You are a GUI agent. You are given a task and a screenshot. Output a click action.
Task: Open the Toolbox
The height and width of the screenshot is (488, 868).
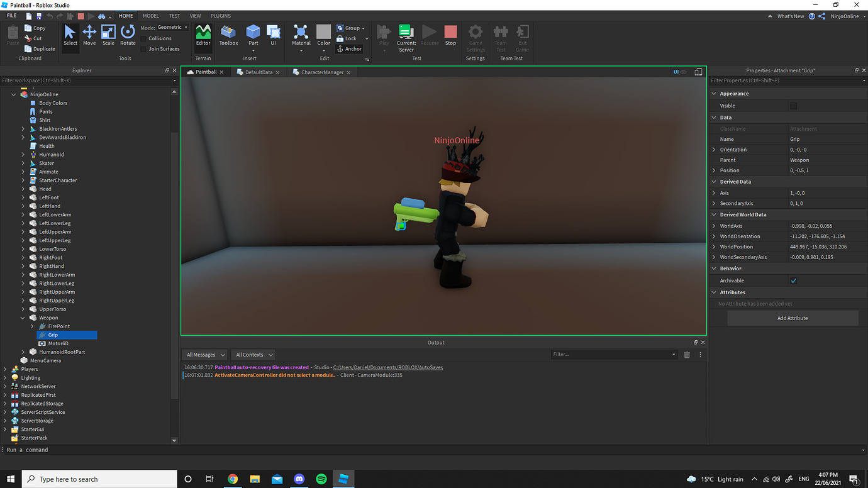click(228, 35)
